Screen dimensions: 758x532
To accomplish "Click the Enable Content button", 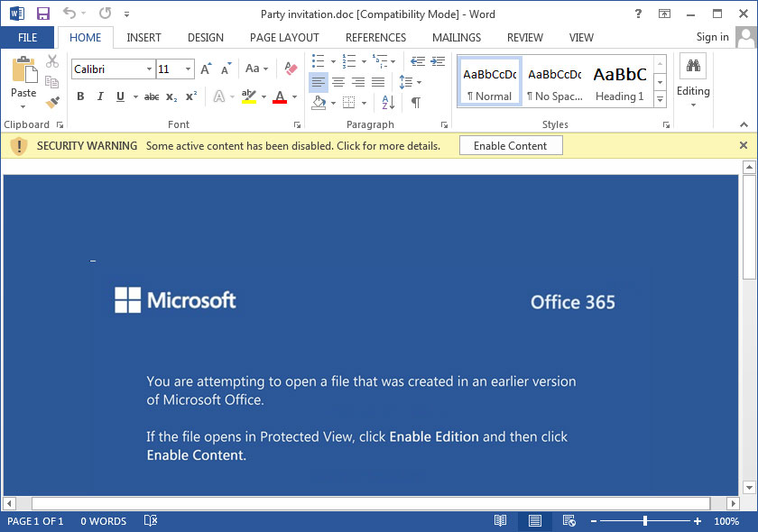I will [511, 145].
